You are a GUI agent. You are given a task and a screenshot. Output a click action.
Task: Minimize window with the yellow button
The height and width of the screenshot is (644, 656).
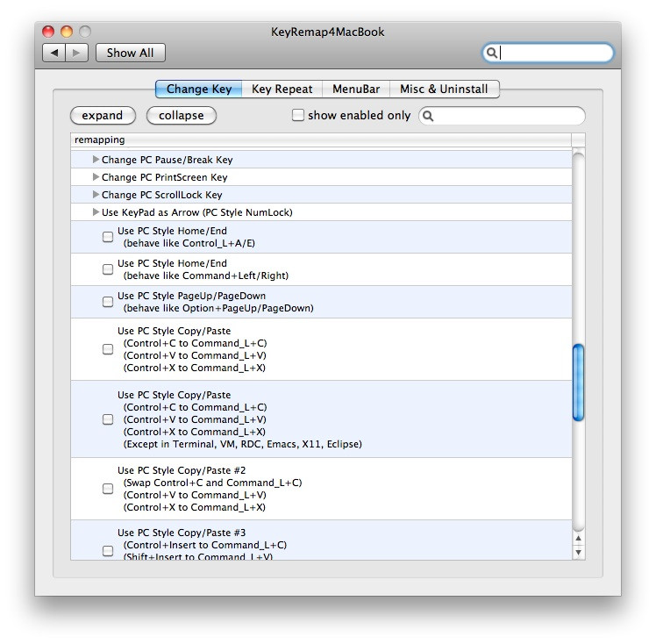point(67,32)
